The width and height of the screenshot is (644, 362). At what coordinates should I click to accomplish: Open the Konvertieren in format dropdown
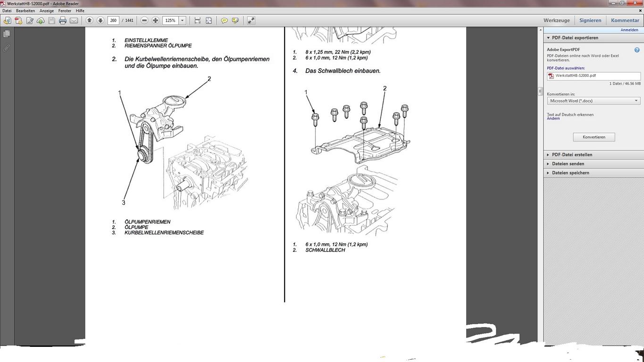pyautogui.click(x=594, y=101)
